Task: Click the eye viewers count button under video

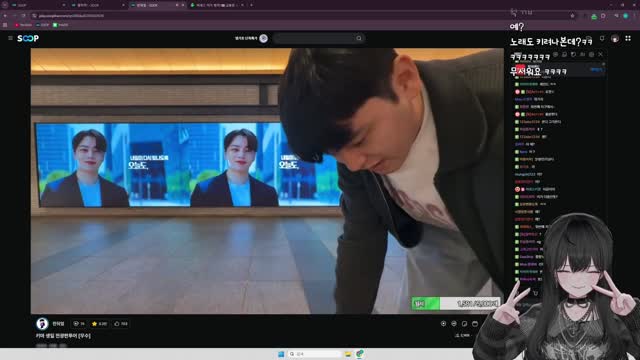Action: click(x=79, y=324)
